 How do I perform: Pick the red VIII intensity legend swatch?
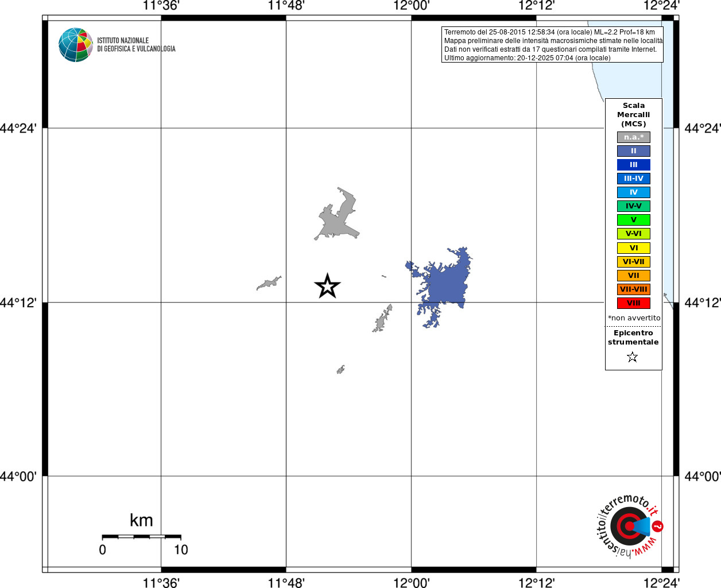pos(634,303)
